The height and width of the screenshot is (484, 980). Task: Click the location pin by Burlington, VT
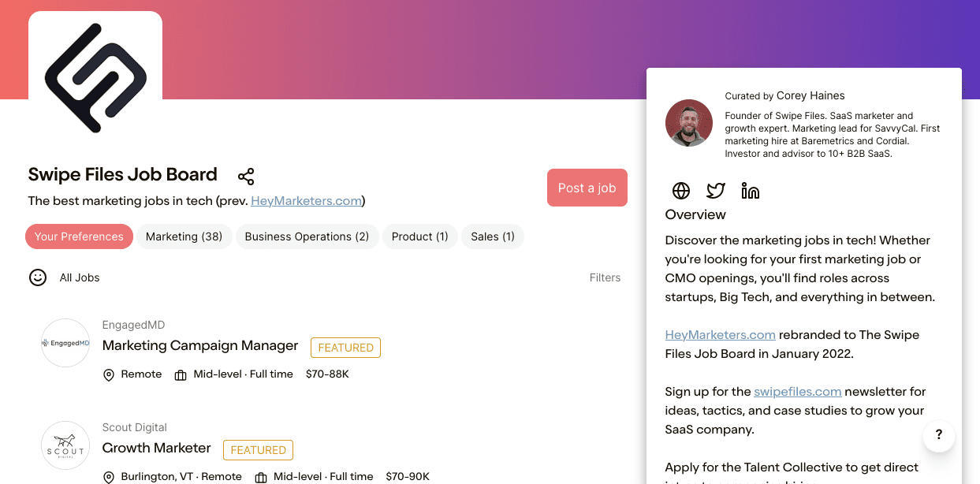pos(109,478)
